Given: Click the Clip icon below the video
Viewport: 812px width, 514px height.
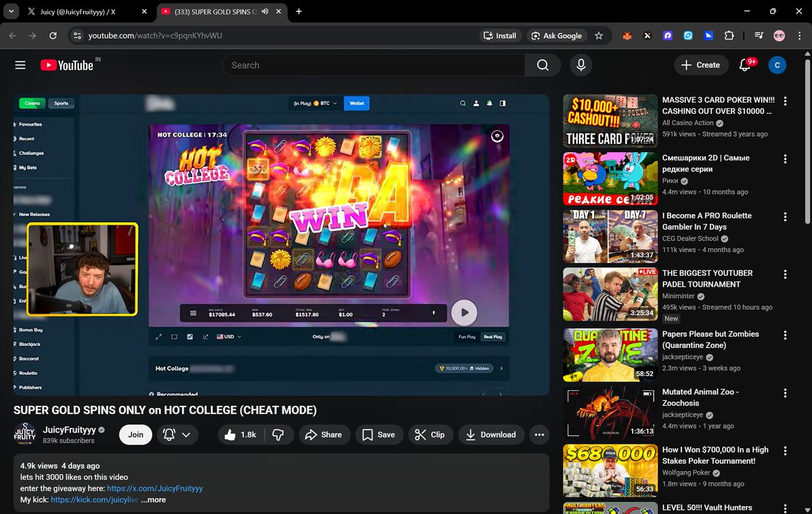Looking at the screenshot, I should 421,435.
